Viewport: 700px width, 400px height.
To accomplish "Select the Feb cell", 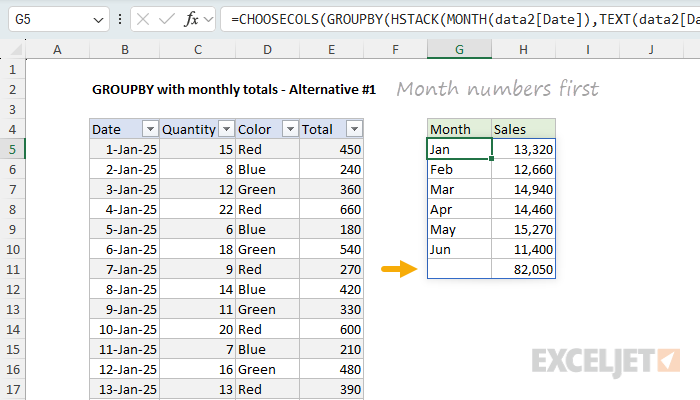I will [x=459, y=169].
